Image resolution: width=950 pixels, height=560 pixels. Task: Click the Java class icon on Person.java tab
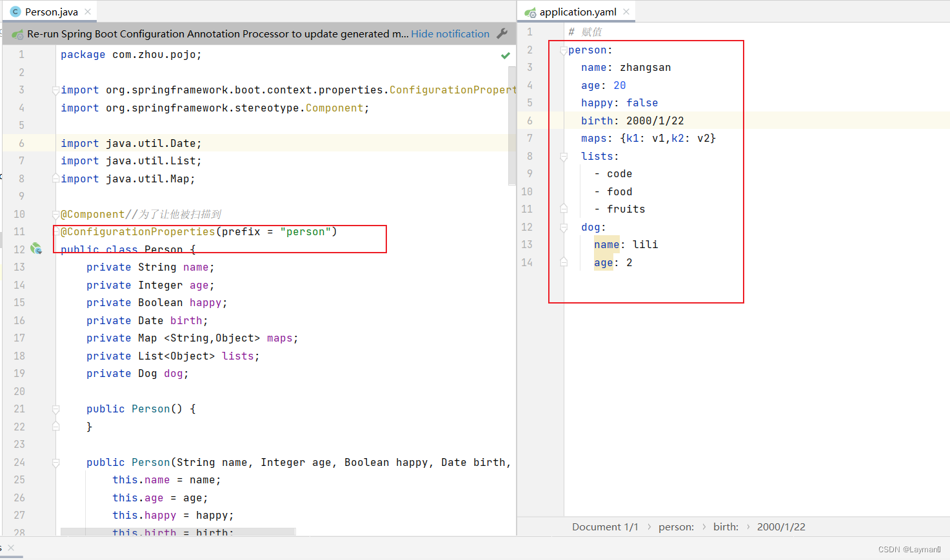pos(15,11)
